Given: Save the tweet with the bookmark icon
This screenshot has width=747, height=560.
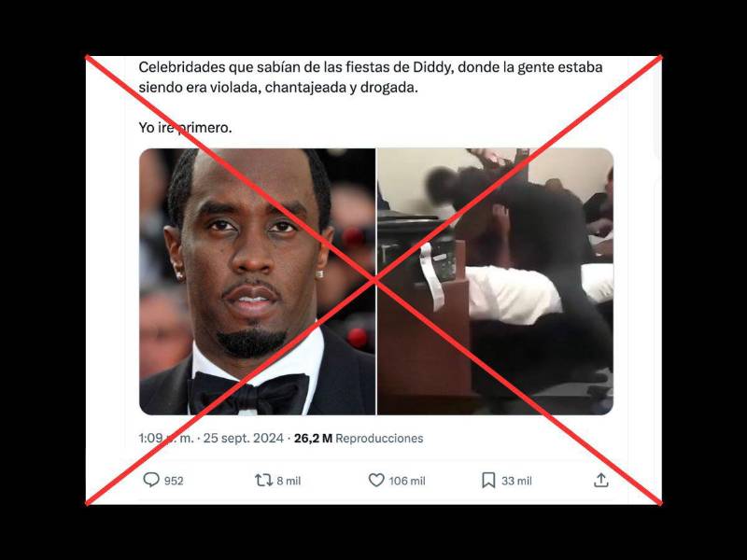Looking at the screenshot, I should (488, 480).
